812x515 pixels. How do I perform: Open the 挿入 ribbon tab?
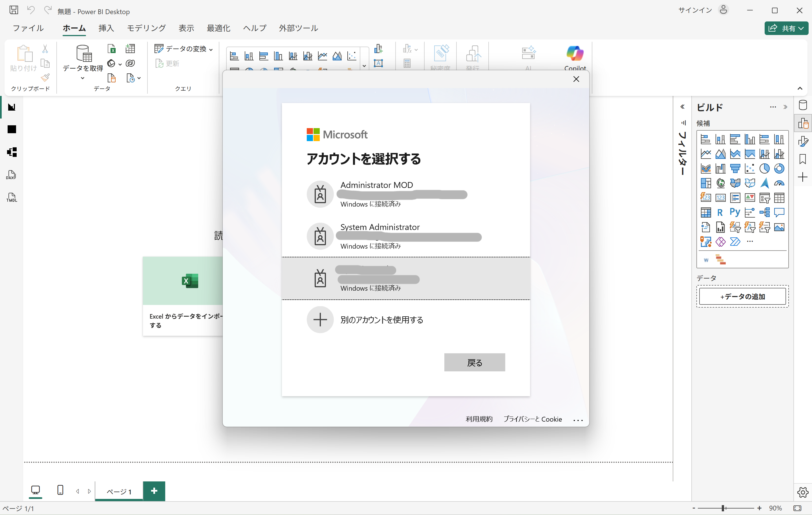click(x=106, y=28)
